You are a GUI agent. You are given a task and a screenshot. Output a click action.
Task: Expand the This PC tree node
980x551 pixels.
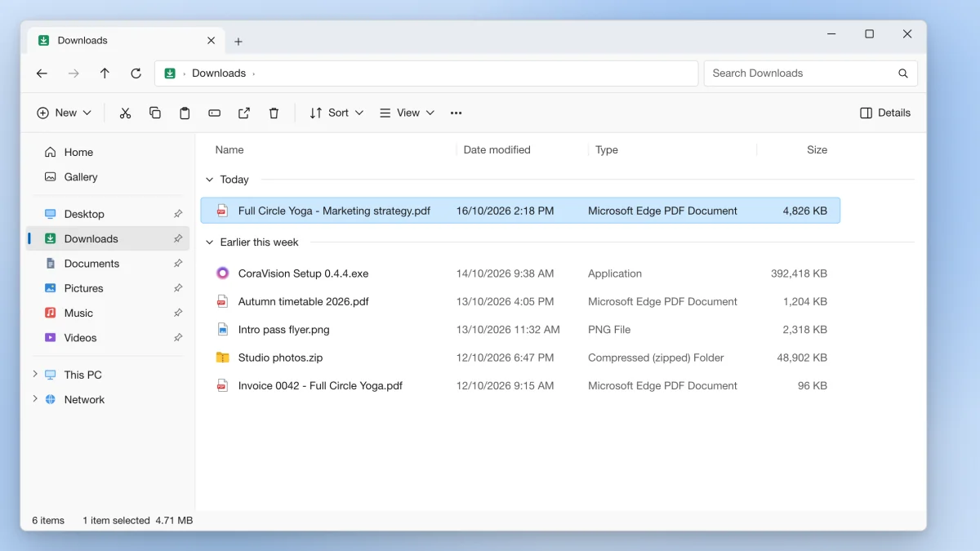(x=34, y=374)
